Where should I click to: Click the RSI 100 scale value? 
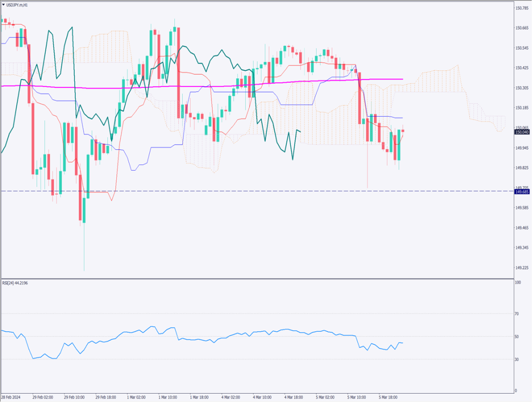point(517,283)
